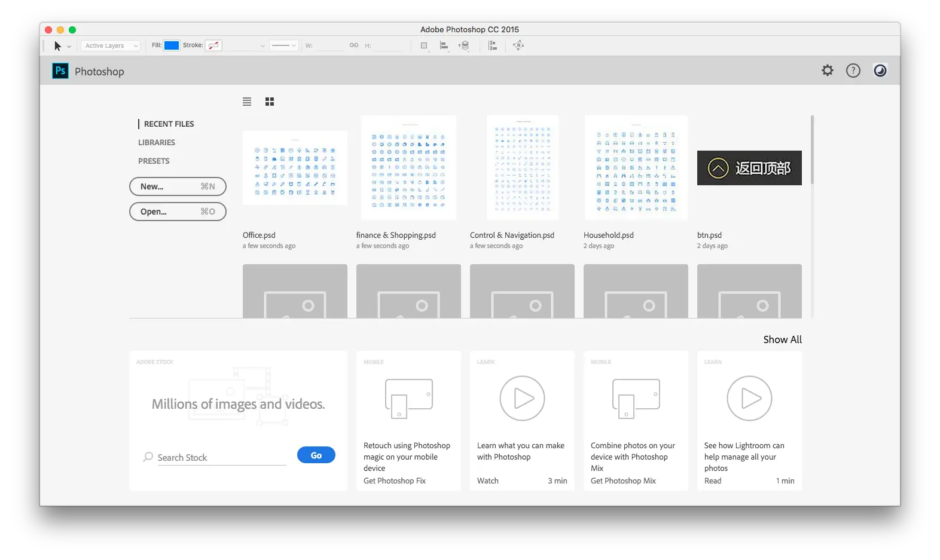Click the Photoshop Mix mobile device icon
Image resolution: width=940 pixels, height=560 pixels.
coord(636,399)
